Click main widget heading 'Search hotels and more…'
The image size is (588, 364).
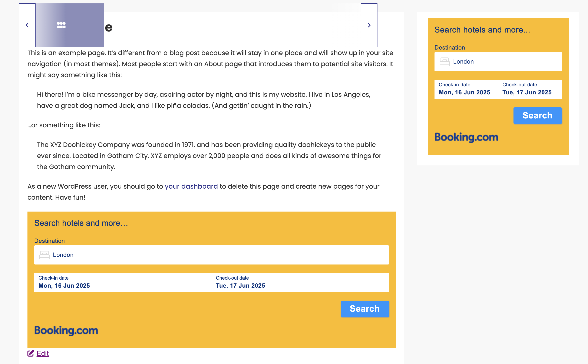click(81, 223)
